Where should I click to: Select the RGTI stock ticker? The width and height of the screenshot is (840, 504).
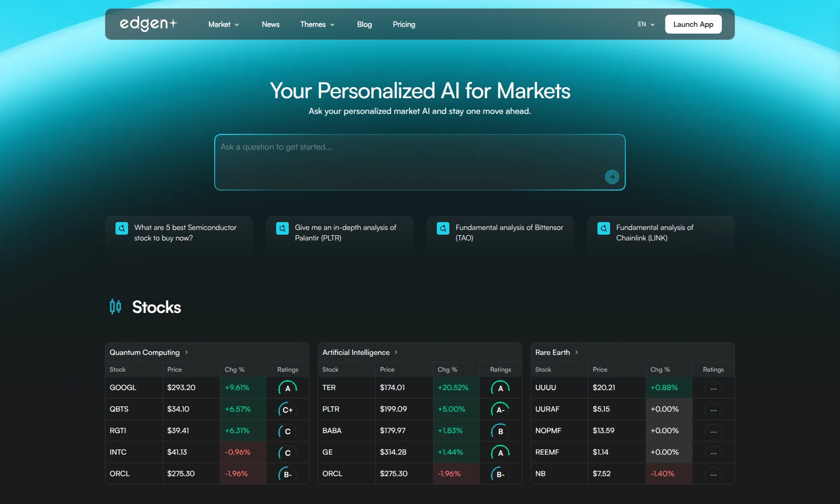point(118,430)
